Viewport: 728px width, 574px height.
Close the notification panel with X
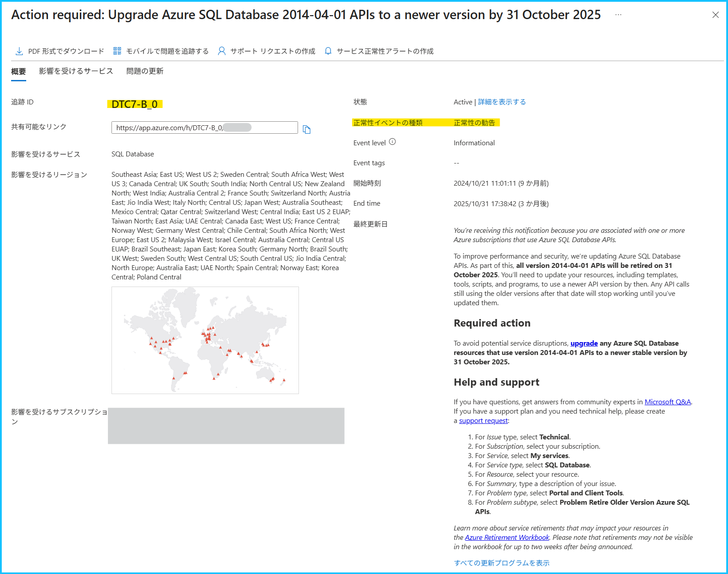715,15
